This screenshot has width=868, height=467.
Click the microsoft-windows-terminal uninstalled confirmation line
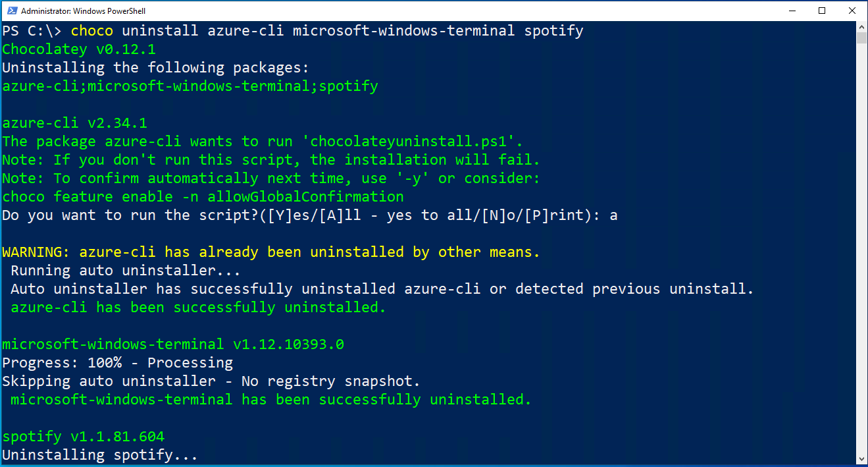click(266, 399)
